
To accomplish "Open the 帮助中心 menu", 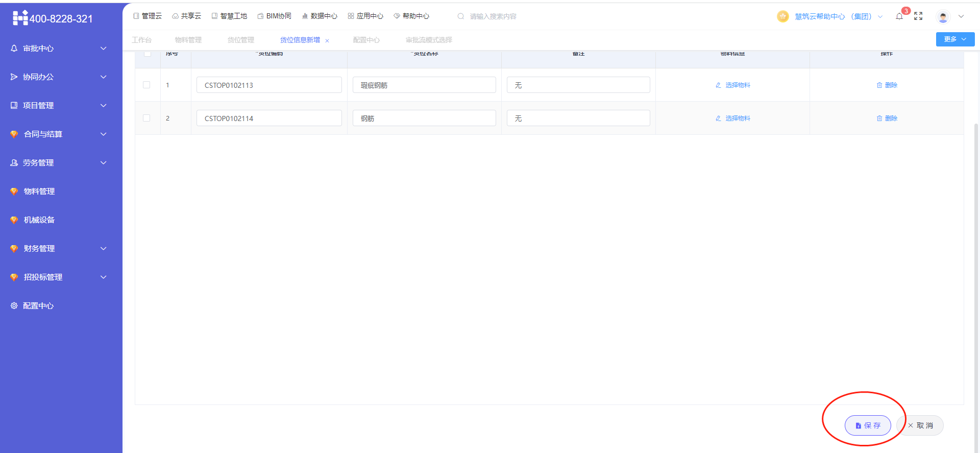I will 411,16.
